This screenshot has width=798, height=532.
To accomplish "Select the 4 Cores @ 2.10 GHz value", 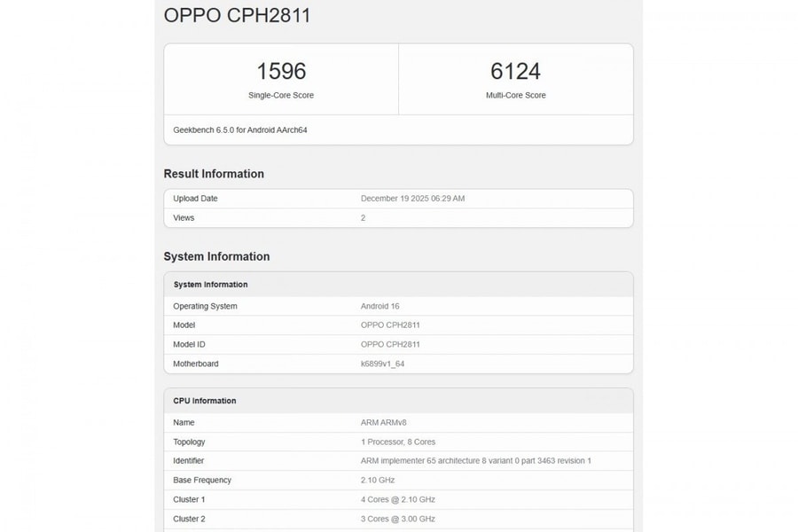I will point(398,499).
